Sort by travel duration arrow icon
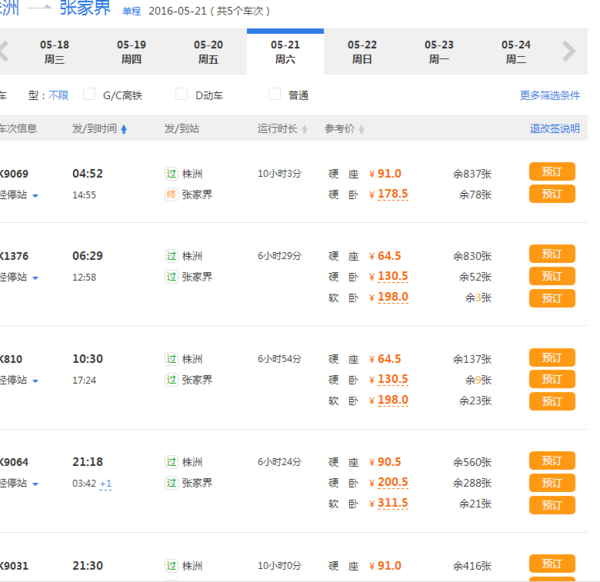 coord(305,129)
